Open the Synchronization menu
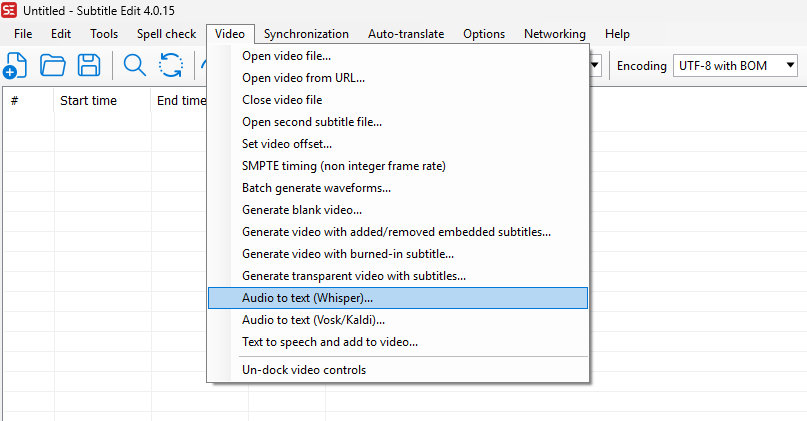The height and width of the screenshot is (421, 807). (306, 34)
